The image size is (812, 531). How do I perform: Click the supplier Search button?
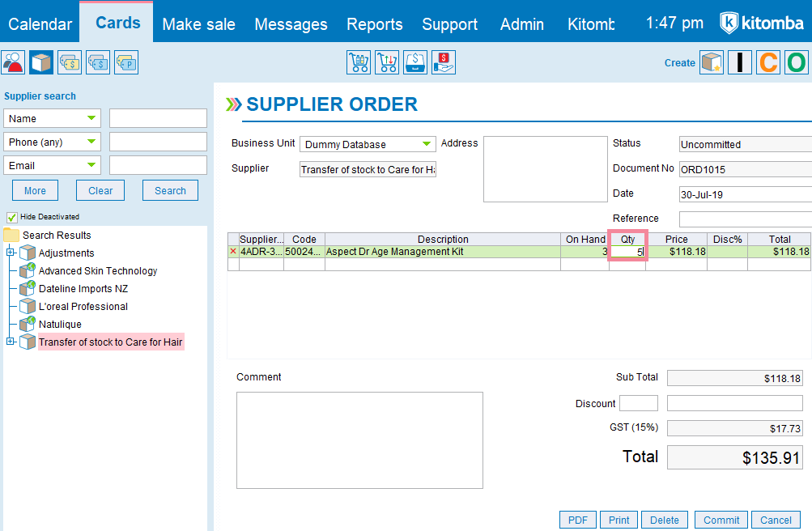170,190
